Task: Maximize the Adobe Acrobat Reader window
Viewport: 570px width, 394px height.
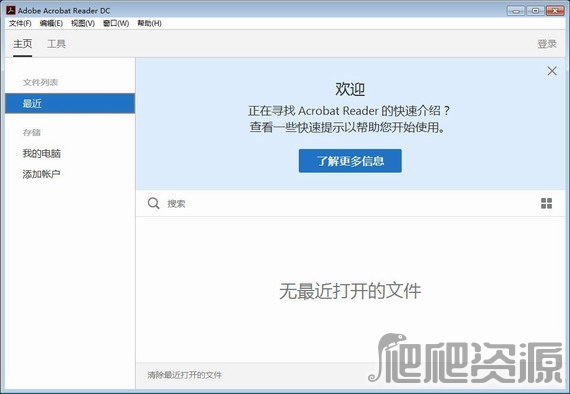Action: [x=535, y=11]
